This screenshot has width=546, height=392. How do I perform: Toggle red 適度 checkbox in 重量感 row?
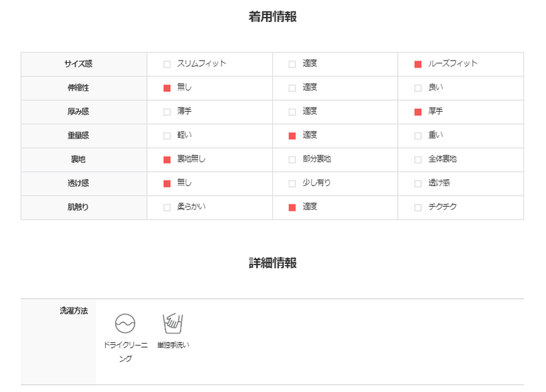tap(292, 136)
